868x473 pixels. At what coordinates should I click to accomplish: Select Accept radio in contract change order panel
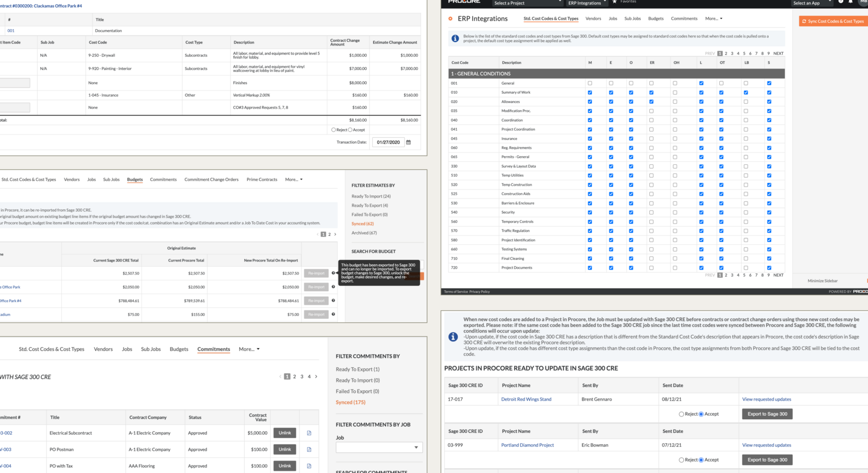tap(350, 130)
